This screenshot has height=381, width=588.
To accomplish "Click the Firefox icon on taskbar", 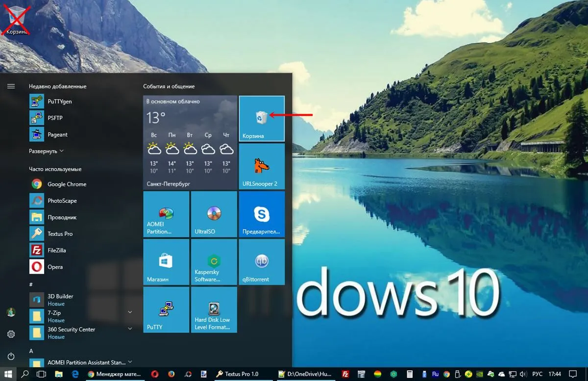I will [171, 374].
